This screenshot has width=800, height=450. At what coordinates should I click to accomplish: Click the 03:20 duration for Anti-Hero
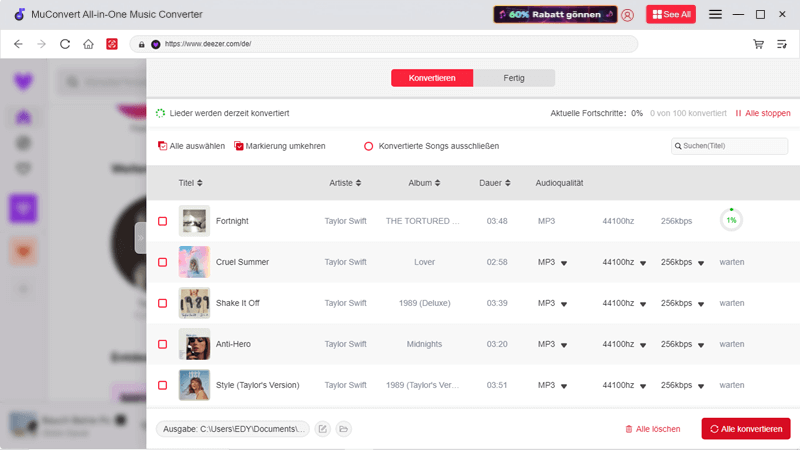(x=497, y=344)
